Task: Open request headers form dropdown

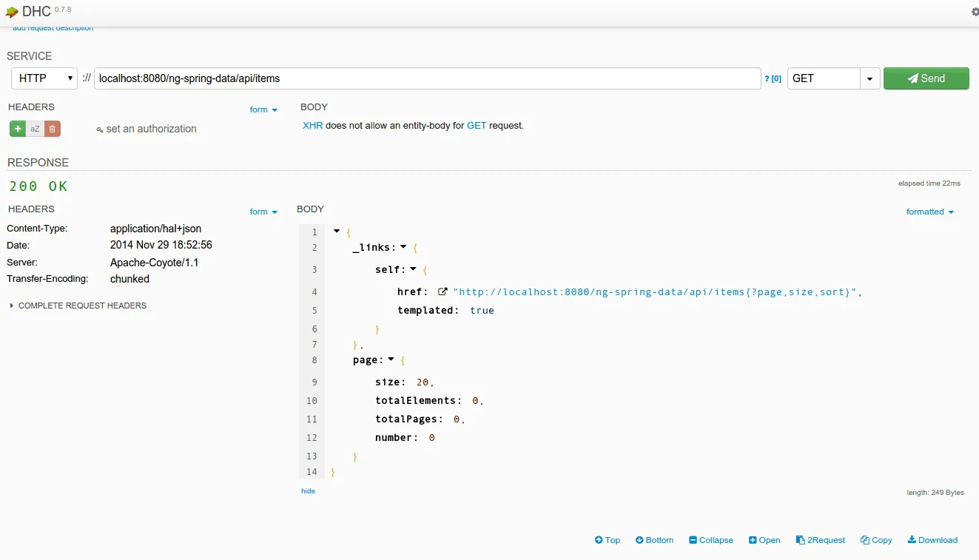Action: (263, 109)
